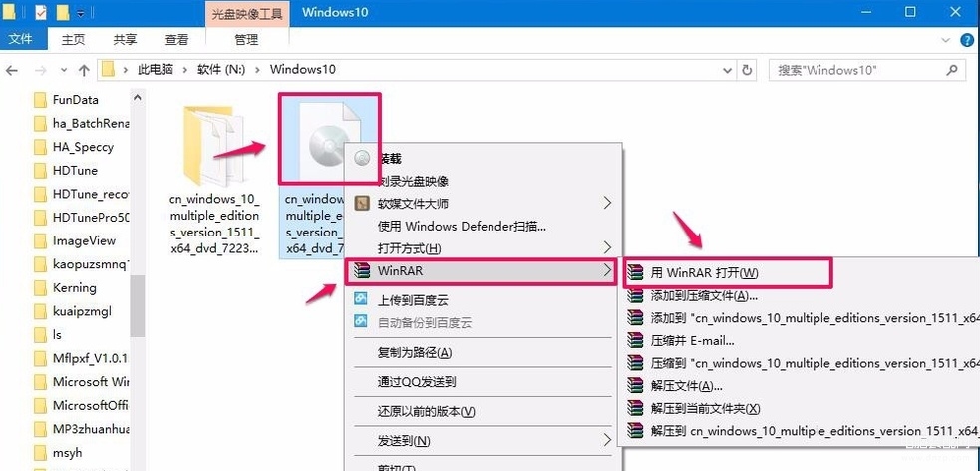Click the Kerning folder icon in sidebar
980x471 pixels.
click(x=40, y=287)
